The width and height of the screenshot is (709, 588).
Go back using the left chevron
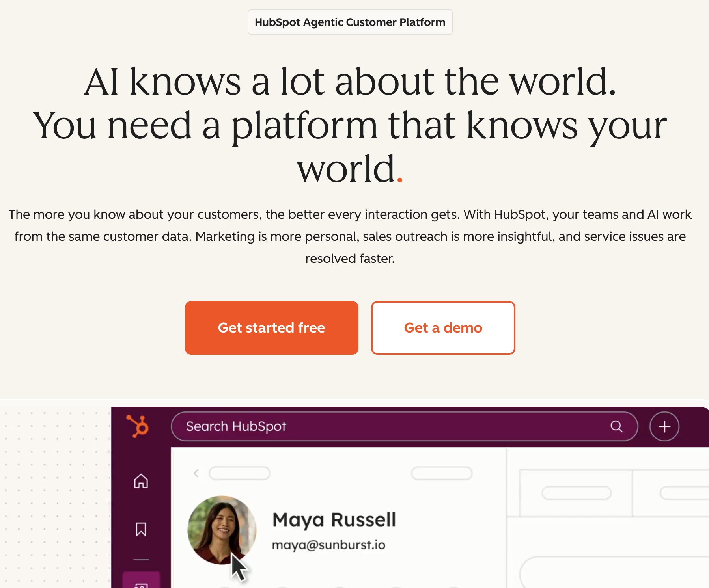click(196, 473)
